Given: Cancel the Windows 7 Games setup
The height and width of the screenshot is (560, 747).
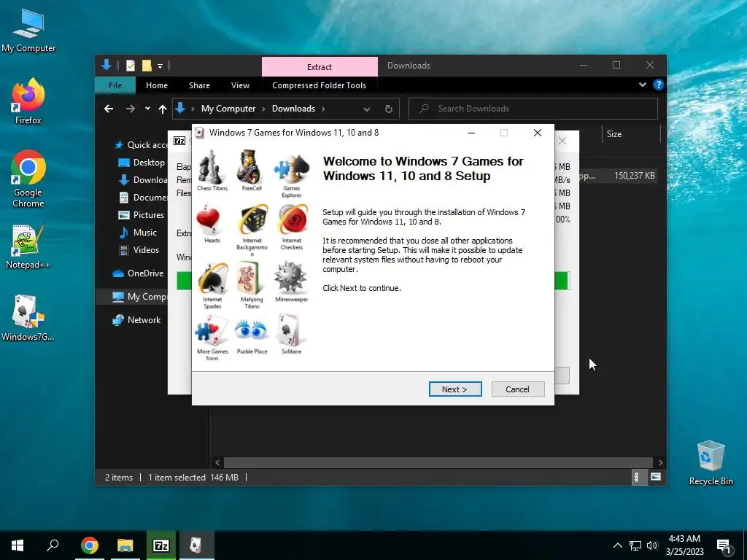Looking at the screenshot, I should (517, 389).
